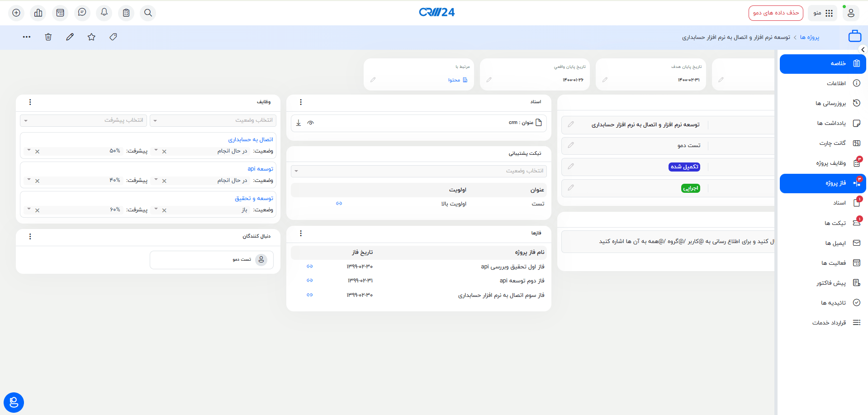Open global search with the magnifier icon
This screenshot has height=415, width=868.
(x=148, y=13)
